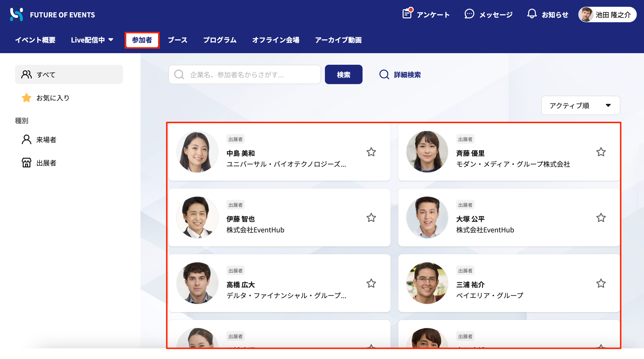Image resolution: width=644 pixels, height=359 pixels.
Task: Open the 池田 隆之介 account name
Action: pyautogui.click(x=613, y=15)
